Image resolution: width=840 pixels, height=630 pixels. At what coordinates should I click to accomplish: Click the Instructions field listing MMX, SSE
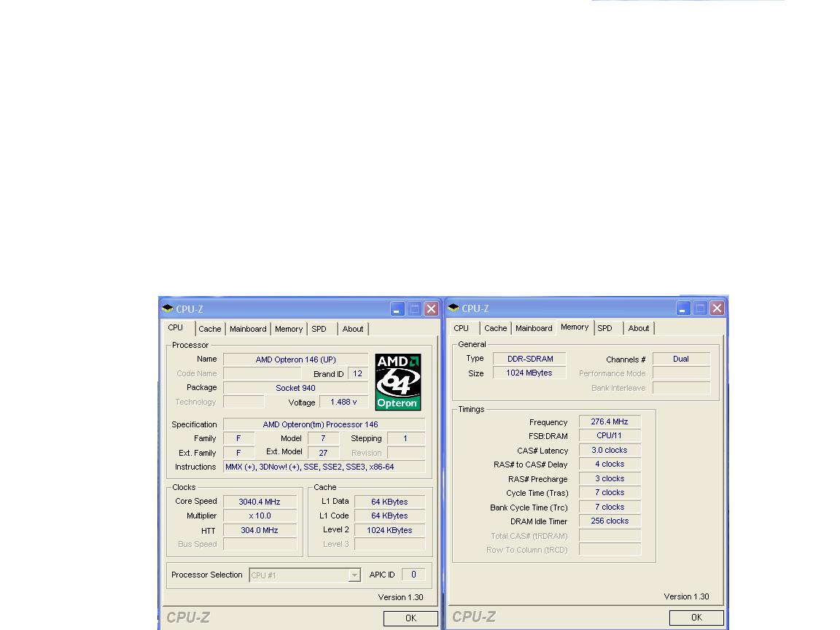click(x=324, y=467)
